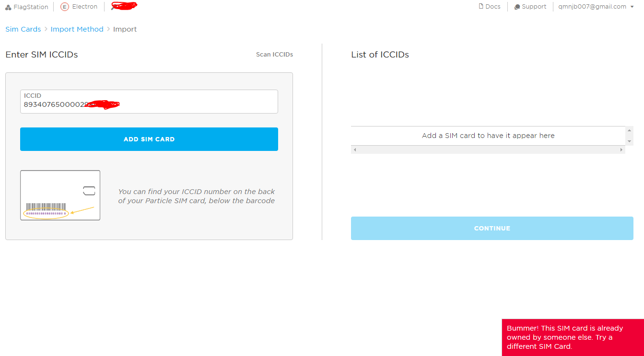Go to Sim Cards breadcrumb
644x356 pixels.
coord(23,29)
